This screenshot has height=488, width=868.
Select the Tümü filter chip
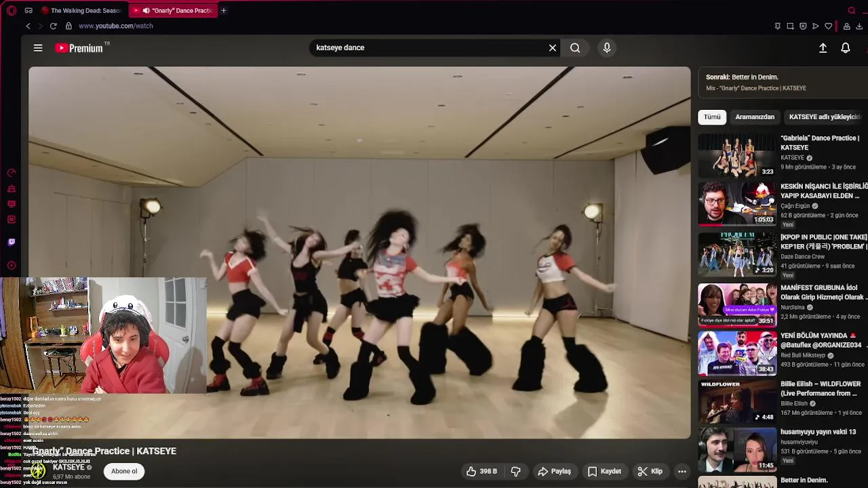[x=712, y=117]
